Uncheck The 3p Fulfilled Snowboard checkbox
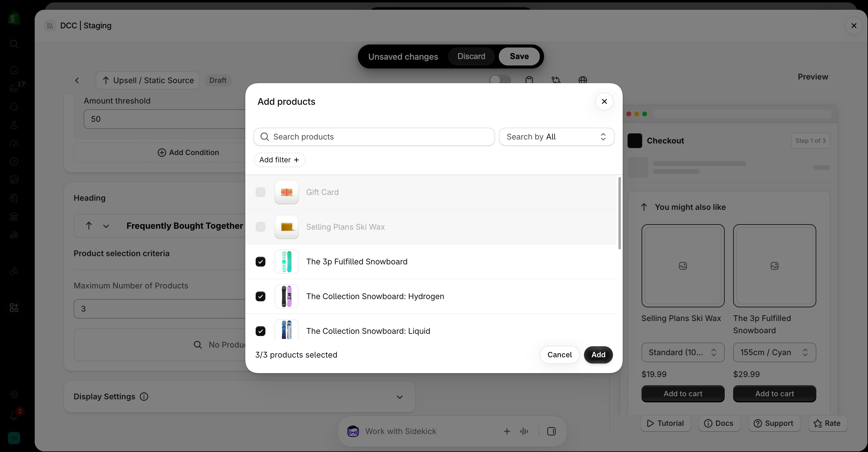The height and width of the screenshot is (452, 868). pyautogui.click(x=261, y=261)
